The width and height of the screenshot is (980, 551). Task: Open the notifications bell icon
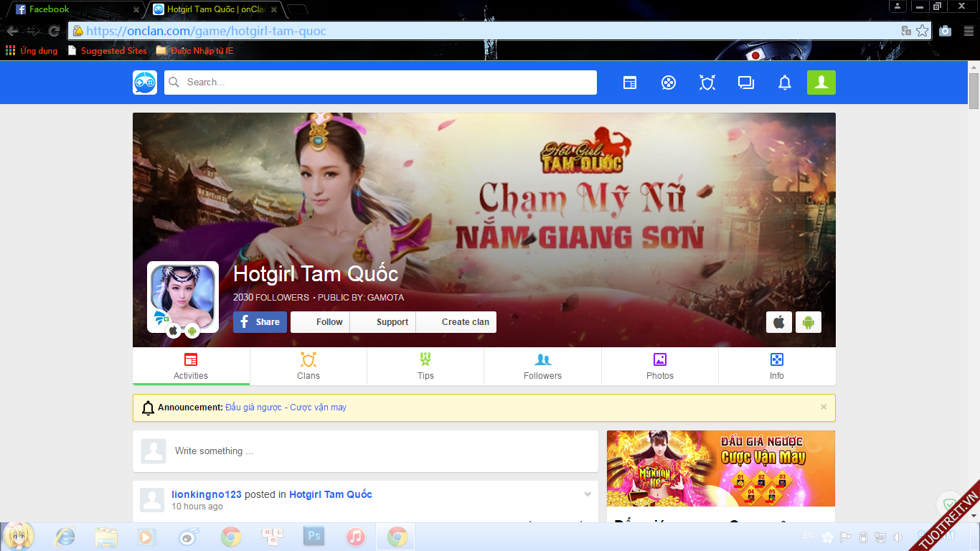coord(785,83)
